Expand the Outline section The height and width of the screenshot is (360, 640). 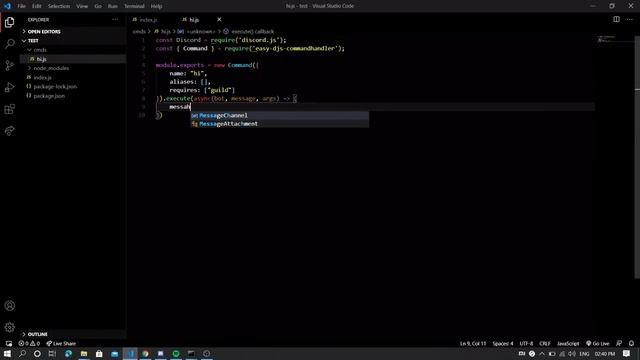[73, 334]
